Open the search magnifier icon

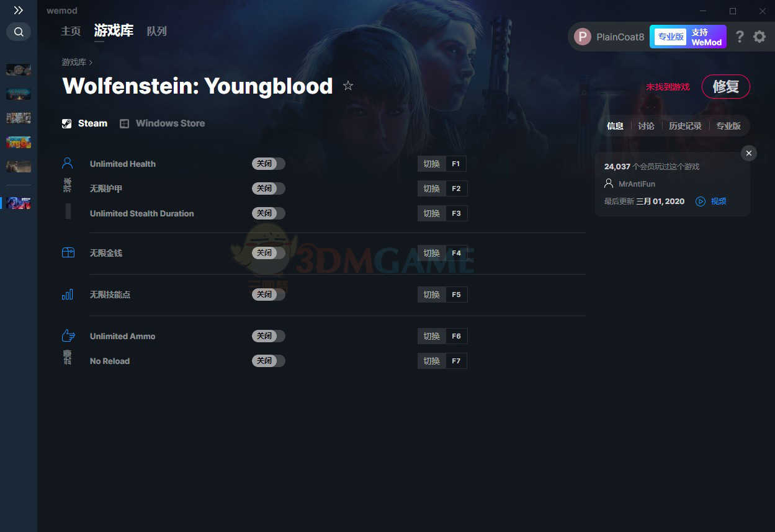19,32
